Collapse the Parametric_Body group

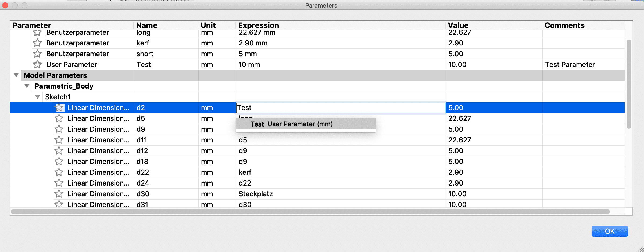(27, 86)
